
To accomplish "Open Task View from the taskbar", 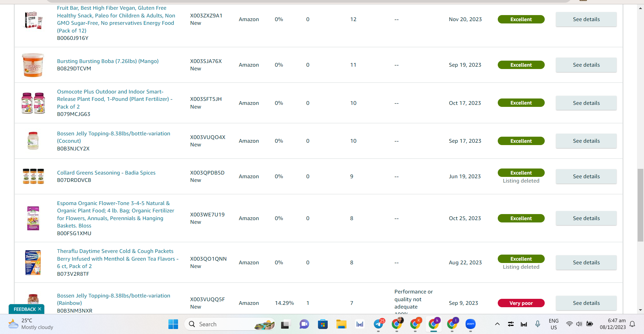I will click(x=285, y=324).
